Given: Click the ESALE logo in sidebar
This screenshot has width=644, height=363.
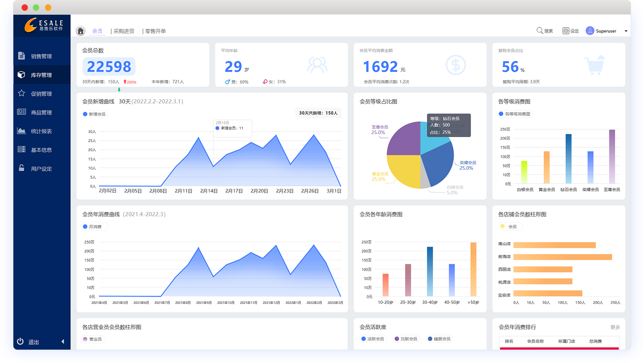Looking at the screenshot, I should click(x=44, y=25).
